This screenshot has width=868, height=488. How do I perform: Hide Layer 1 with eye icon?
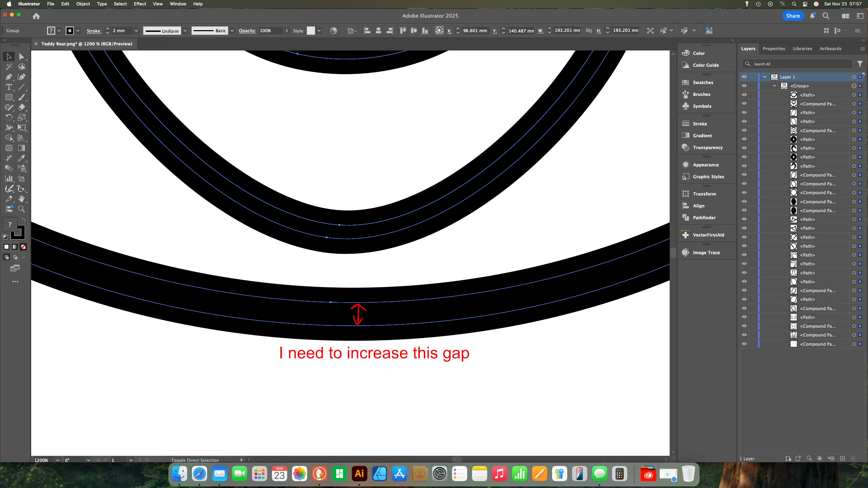[744, 77]
